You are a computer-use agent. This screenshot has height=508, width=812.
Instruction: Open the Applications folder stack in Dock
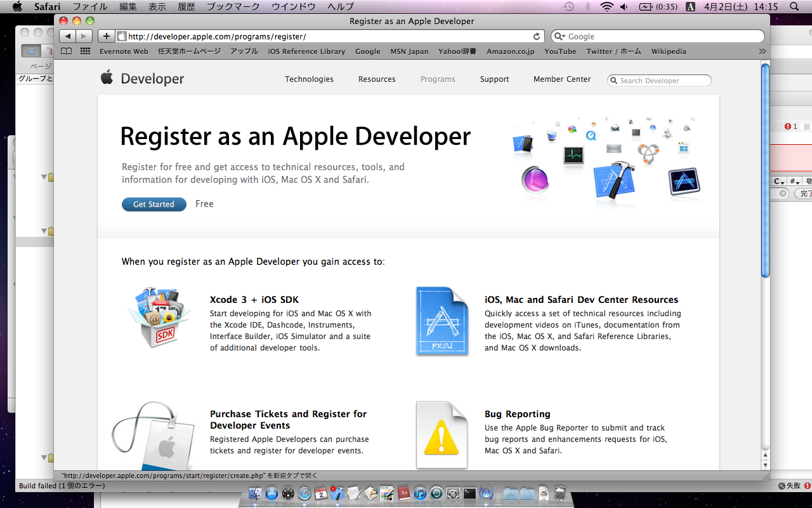coord(511,493)
